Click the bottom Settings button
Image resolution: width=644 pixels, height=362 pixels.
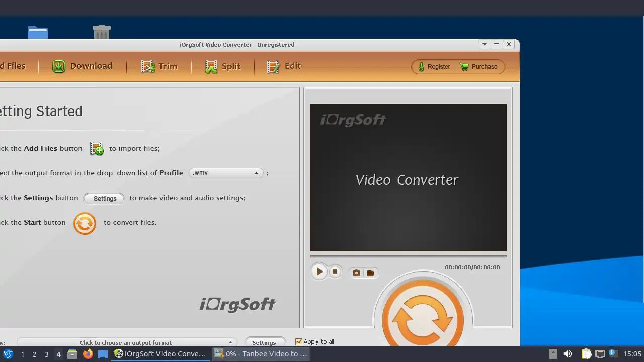(265, 342)
